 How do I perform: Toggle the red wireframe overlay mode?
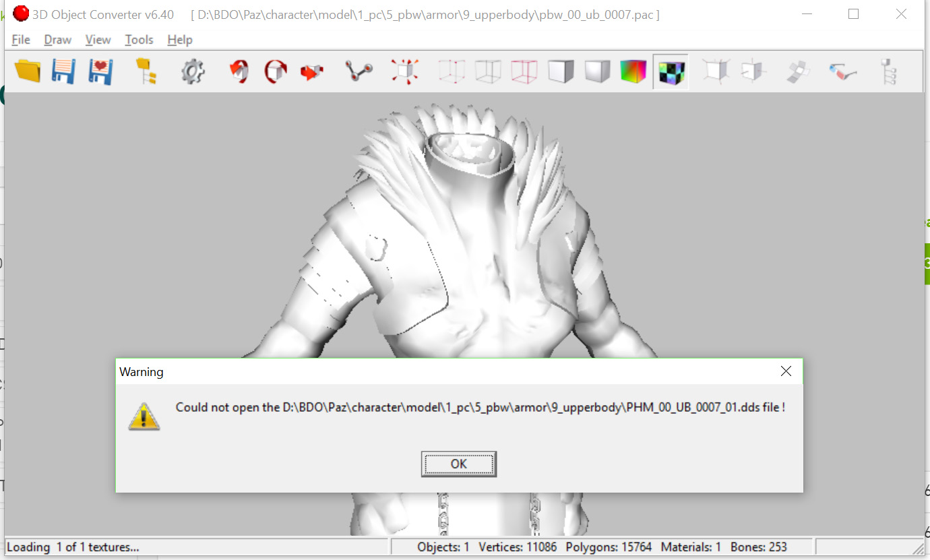(524, 71)
